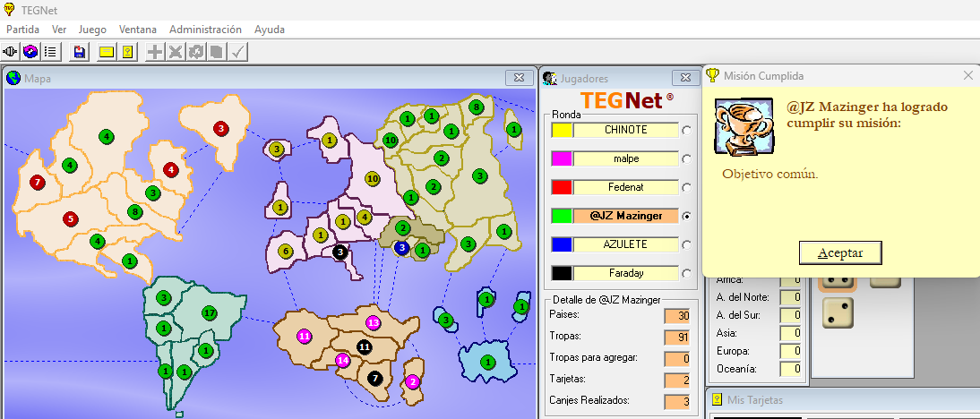Click the Oceanía value field
Viewport: 980px width, 419px height.
click(x=791, y=370)
